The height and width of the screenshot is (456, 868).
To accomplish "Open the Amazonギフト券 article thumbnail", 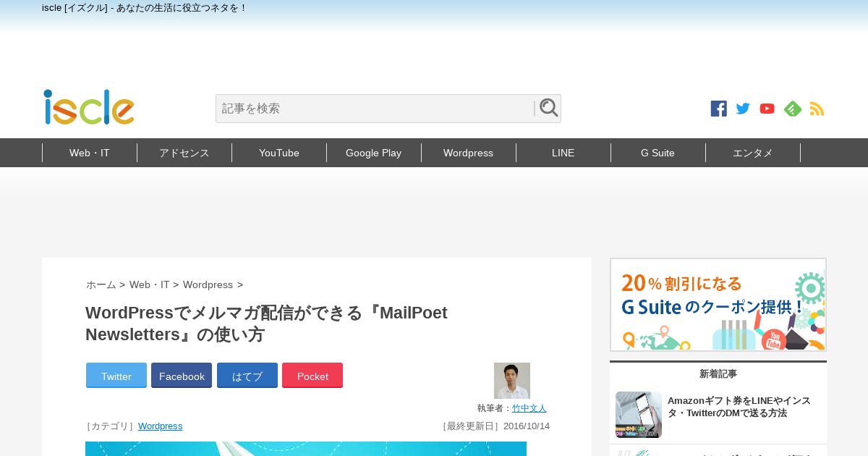I will pyautogui.click(x=639, y=415).
